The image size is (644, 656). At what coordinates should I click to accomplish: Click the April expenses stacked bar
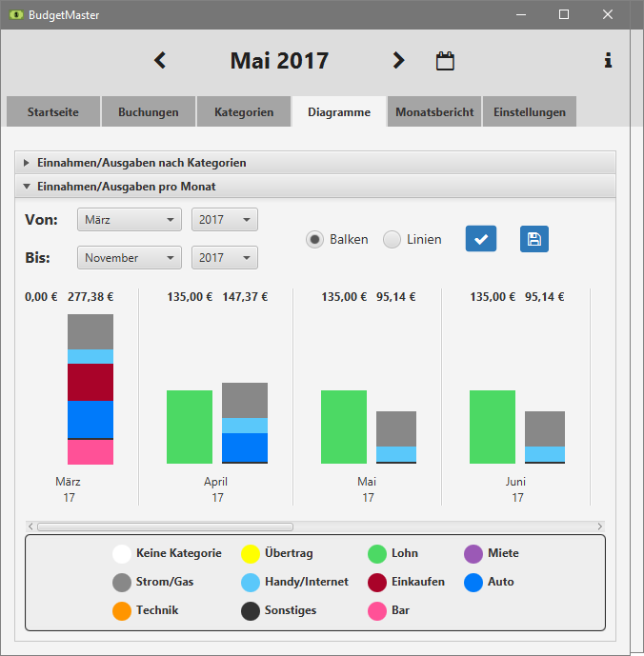pos(245,423)
